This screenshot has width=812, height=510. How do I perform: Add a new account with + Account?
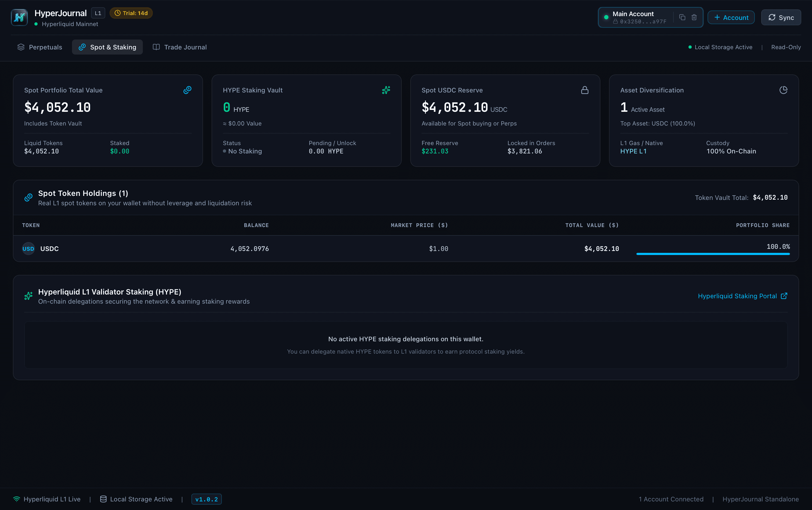click(x=731, y=17)
